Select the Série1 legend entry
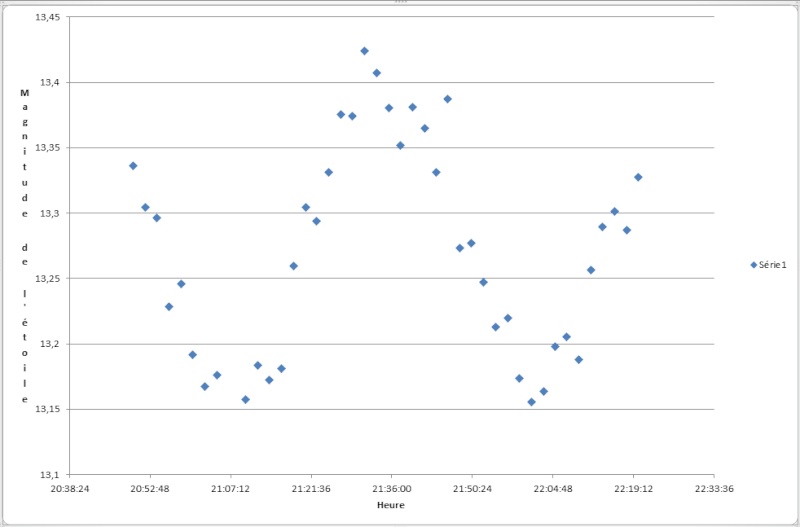800x527 pixels. 768,265
